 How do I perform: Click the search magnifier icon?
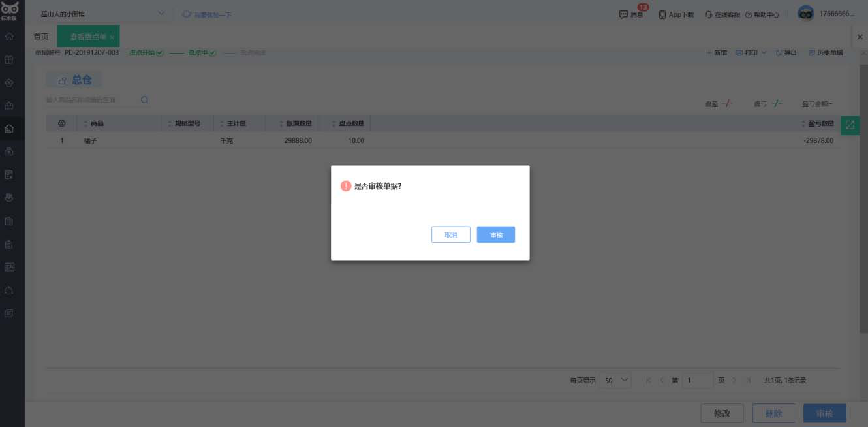click(x=144, y=100)
